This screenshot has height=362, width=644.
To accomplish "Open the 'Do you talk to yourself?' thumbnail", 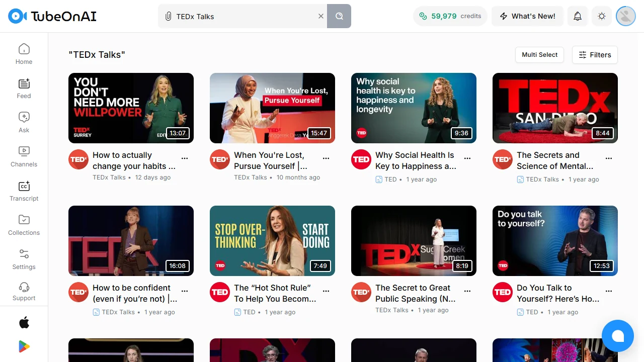I will 555,241.
